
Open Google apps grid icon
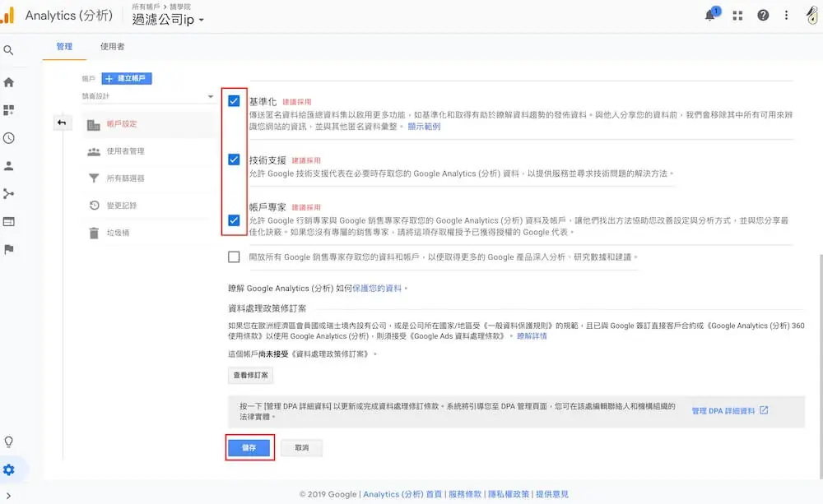click(737, 16)
